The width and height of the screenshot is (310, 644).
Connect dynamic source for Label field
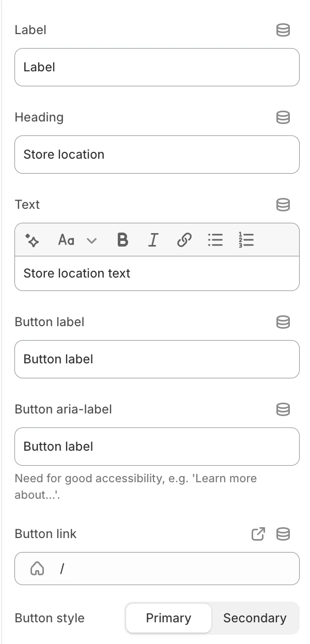point(283,30)
